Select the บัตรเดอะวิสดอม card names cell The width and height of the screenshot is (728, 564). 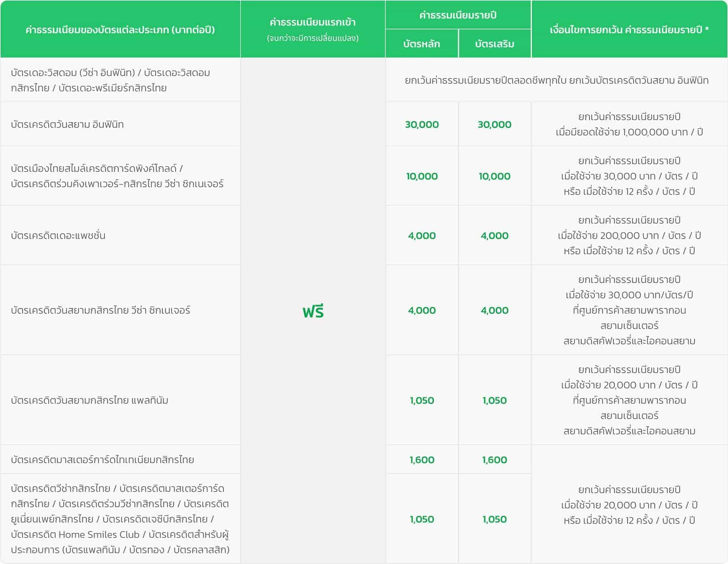coord(110,80)
